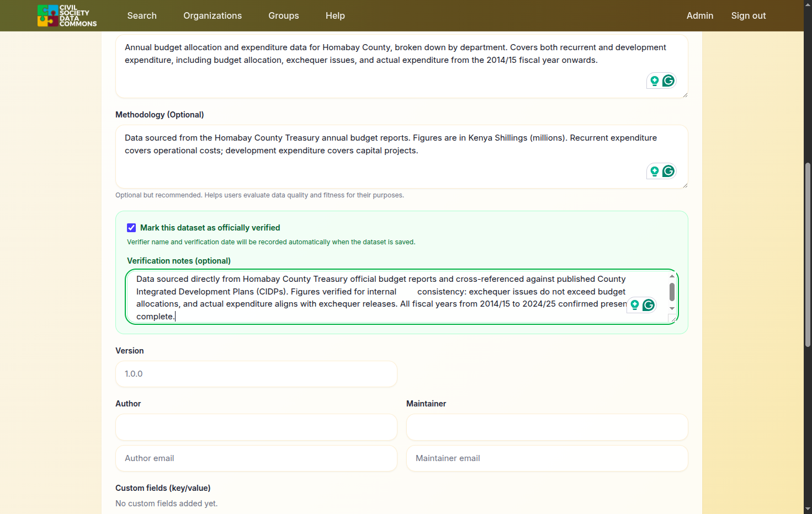The image size is (812, 514).
Task: Click the page vertical scrollbar thumb
Action: [808, 255]
